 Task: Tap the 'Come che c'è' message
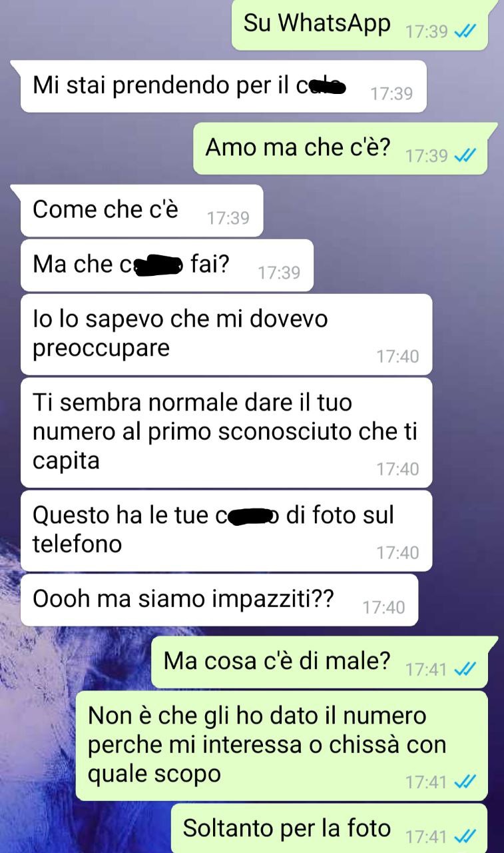[140, 211]
